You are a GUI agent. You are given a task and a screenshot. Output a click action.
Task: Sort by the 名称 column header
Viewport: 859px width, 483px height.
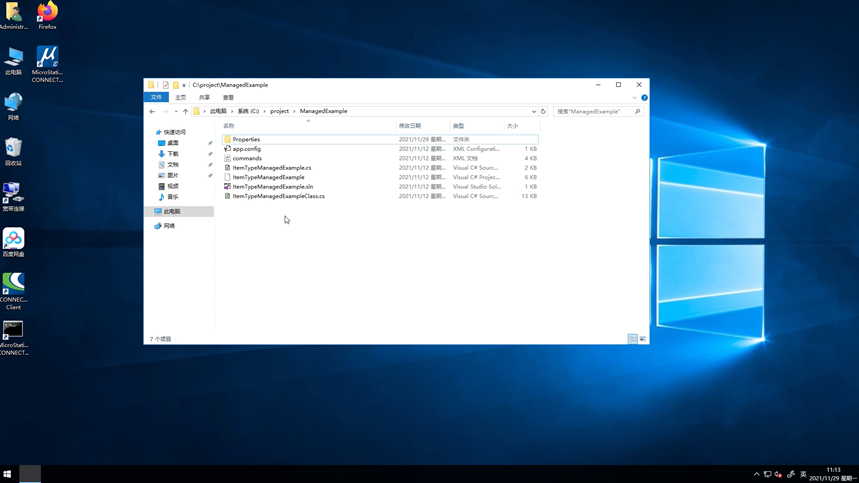[307, 126]
